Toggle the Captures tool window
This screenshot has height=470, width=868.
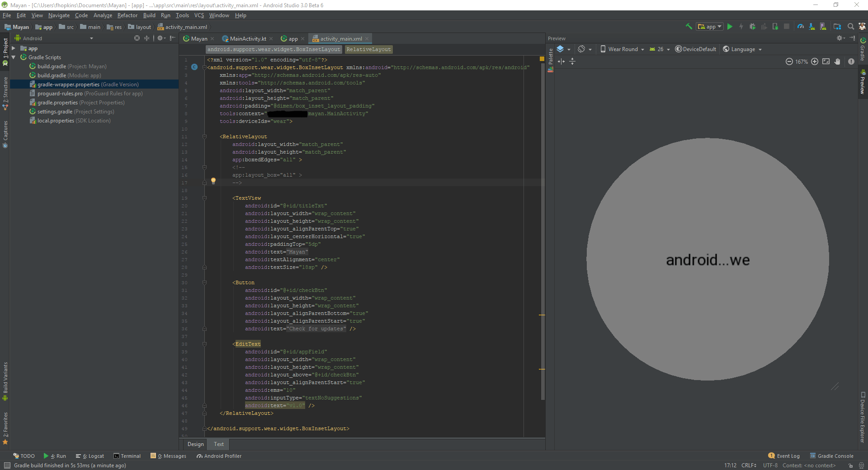pyautogui.click(x=5, y=134)
